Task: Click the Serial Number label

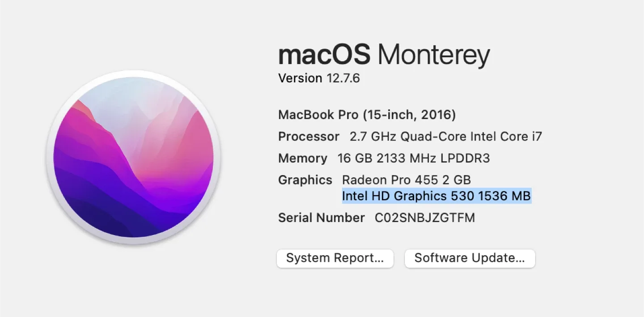Action: (321, 218)
